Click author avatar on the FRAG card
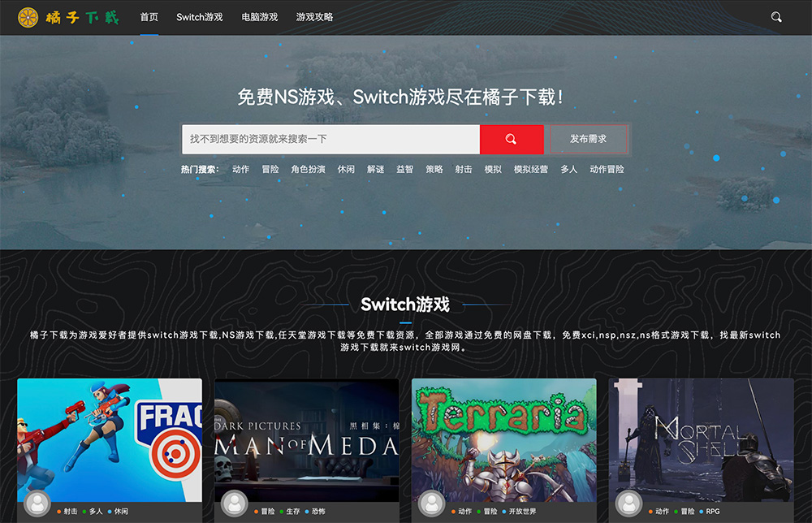 point(37,503)
